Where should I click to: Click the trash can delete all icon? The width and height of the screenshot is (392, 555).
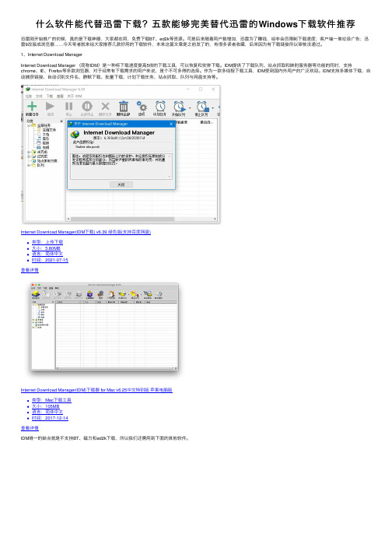[x=124, y=106]
